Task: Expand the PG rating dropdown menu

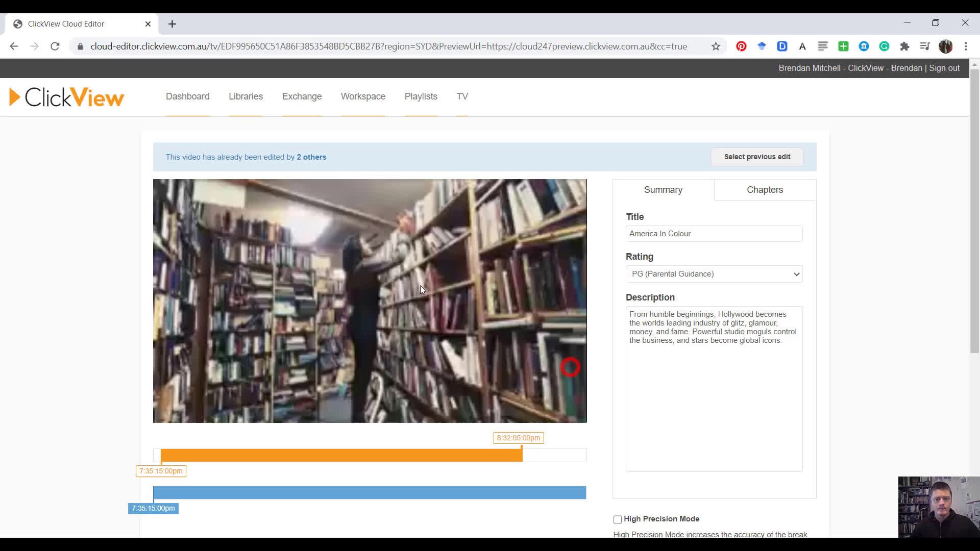Action: pos(714,274)
